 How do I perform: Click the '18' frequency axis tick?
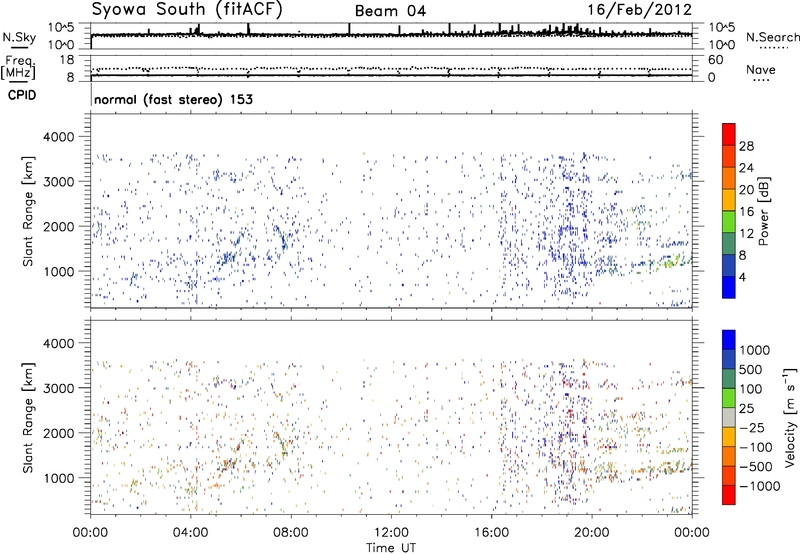[67, 60]
